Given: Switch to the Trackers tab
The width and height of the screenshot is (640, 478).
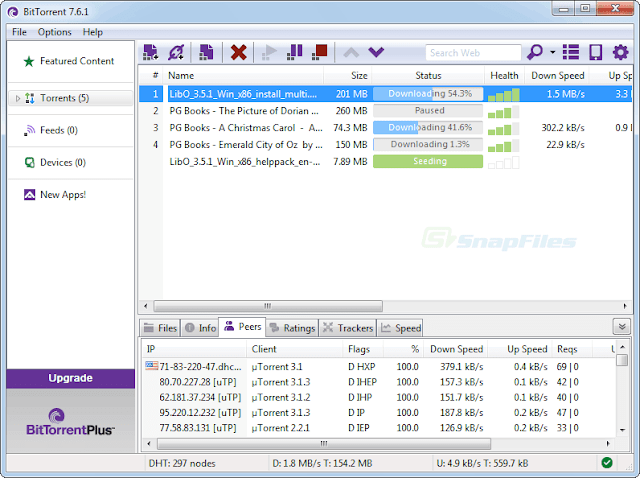Looking at the screenshot, I should coord(348,328).
